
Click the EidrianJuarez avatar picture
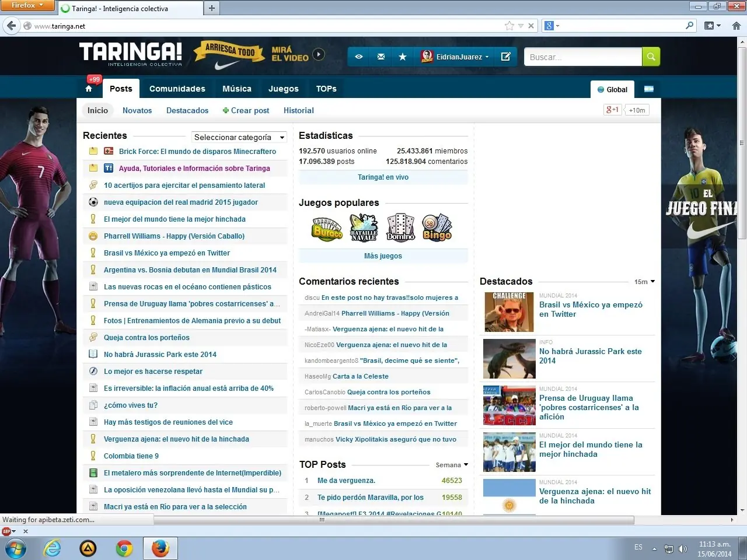pyautogui.click(x=427, y=57)
